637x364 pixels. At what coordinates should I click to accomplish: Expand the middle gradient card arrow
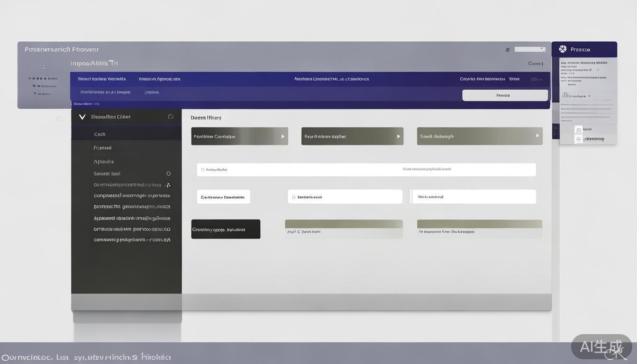[x=398, y=136]
